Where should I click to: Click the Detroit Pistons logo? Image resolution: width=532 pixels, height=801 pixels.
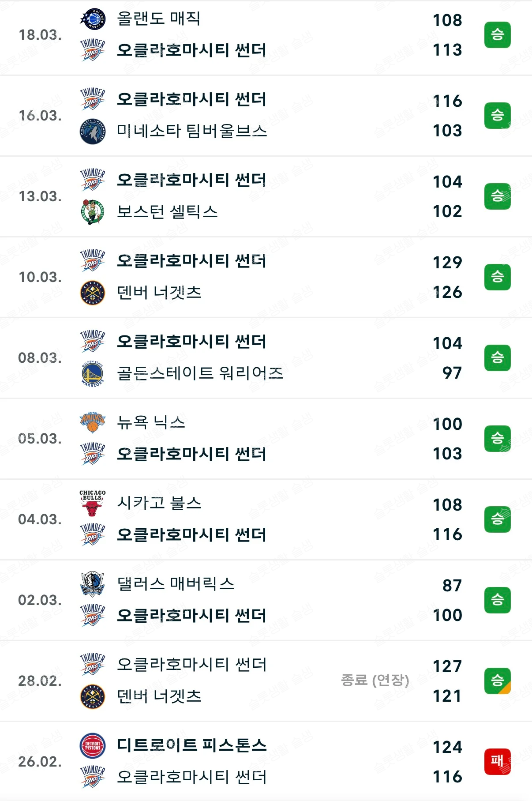(x=93, y=745)
